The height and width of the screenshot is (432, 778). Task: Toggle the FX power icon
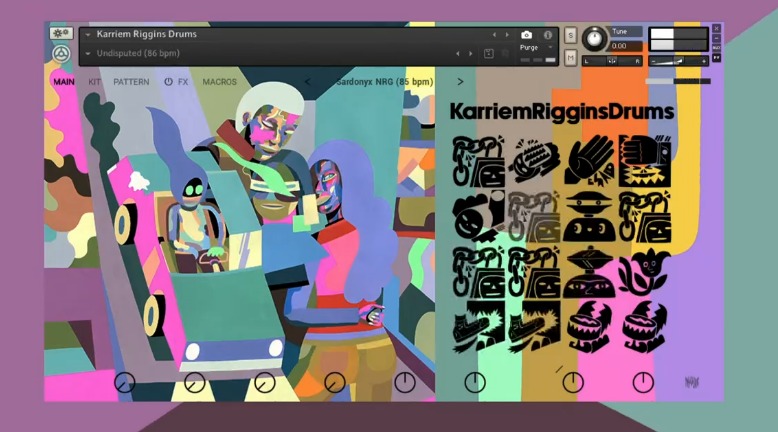168,82
